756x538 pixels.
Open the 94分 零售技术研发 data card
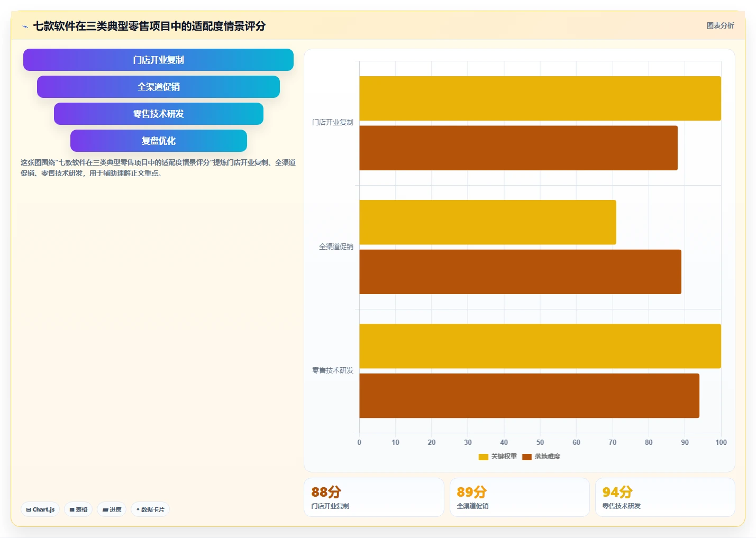(x=665, y=497)
